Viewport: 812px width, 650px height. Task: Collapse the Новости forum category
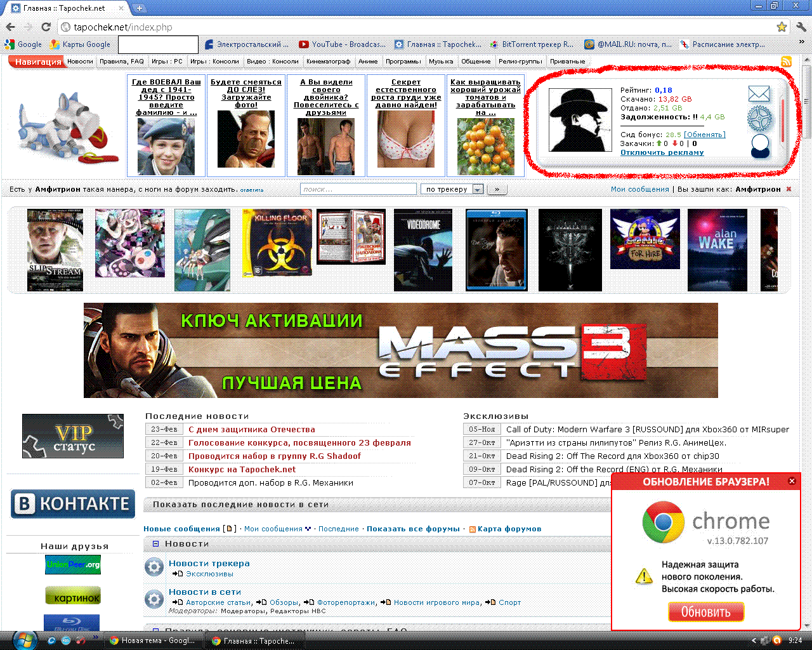point(155,544)
